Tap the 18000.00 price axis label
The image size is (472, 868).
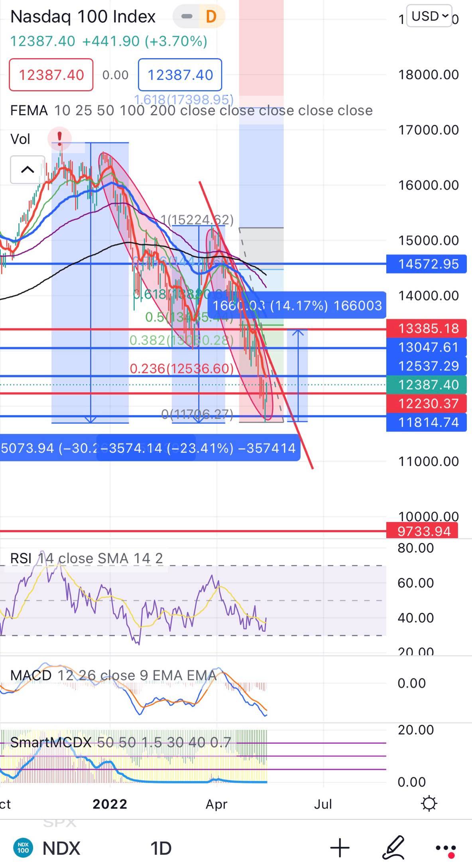tap(429, 75)
